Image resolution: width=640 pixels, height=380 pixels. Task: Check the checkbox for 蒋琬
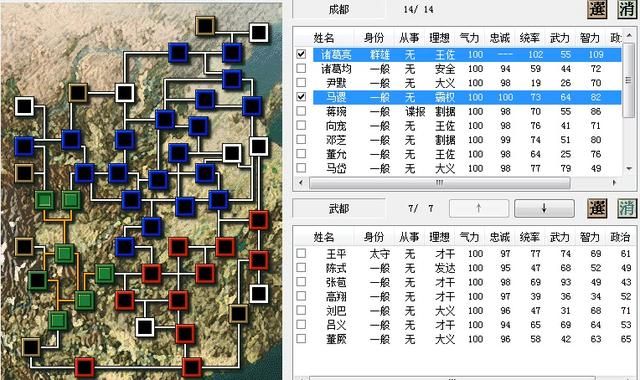[x=301, y=111]
